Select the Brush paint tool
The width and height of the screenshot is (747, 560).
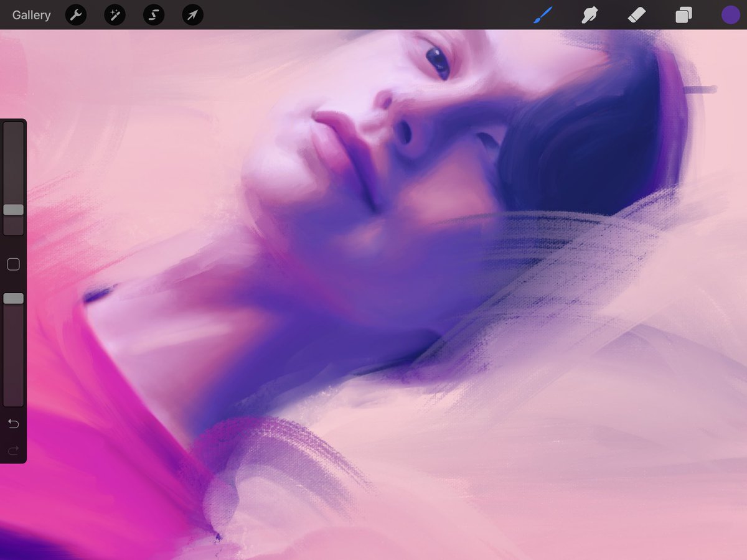(543, 15)
